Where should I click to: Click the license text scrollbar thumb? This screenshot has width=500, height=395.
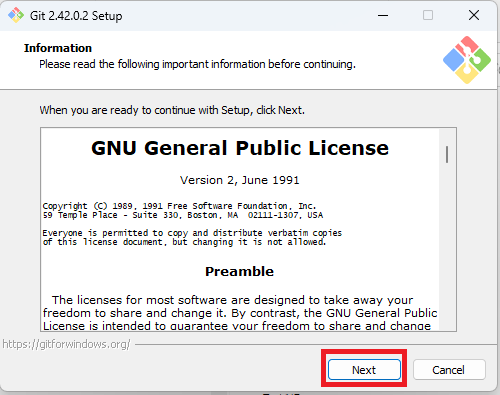[447, 154]
